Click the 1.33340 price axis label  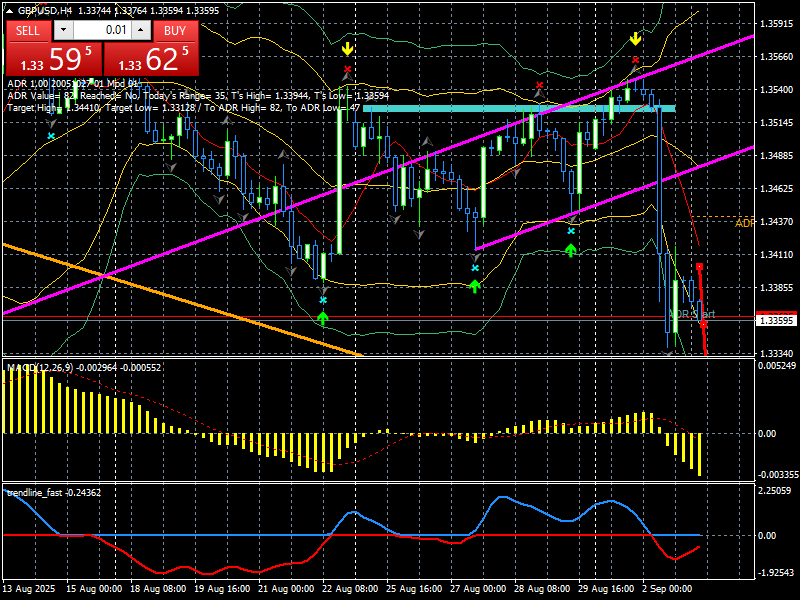coord(777,354)
